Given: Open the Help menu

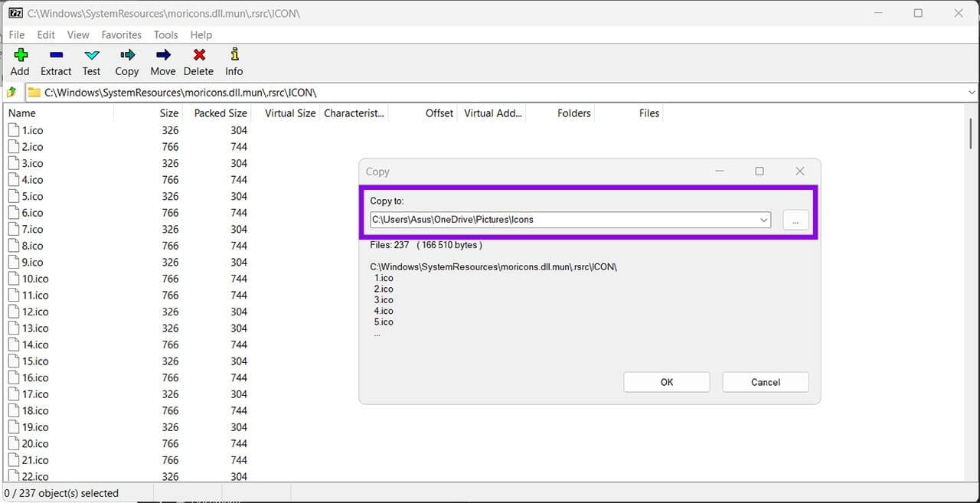Looking at the screenshot, I should point(201,34).
